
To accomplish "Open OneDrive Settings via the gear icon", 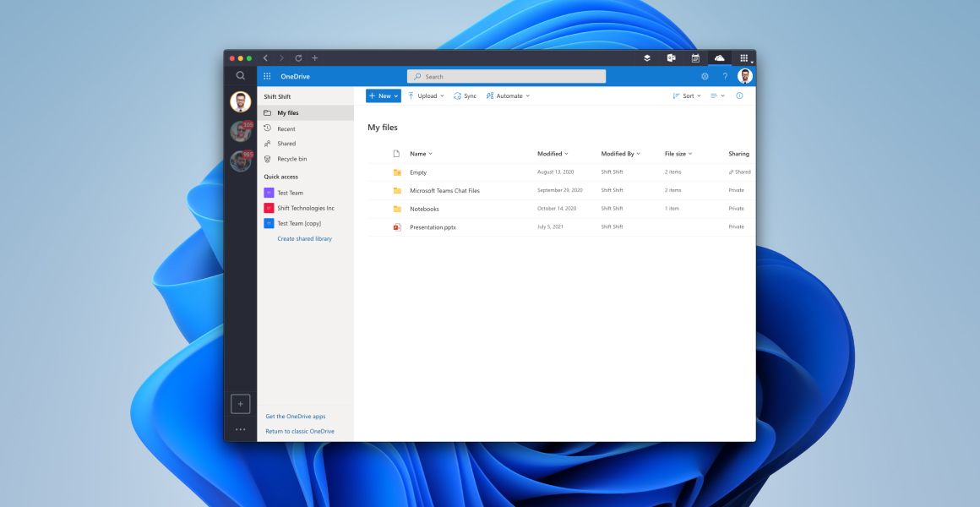I will [705, 75].
